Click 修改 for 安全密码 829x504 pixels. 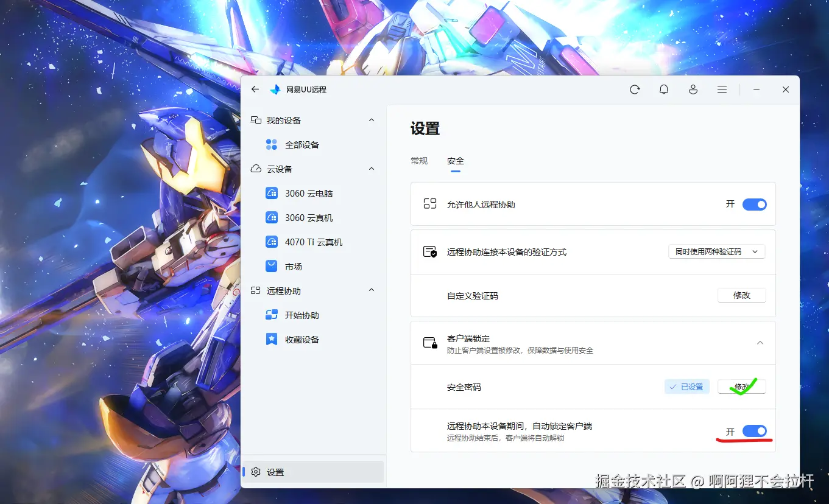pos(741,387)
